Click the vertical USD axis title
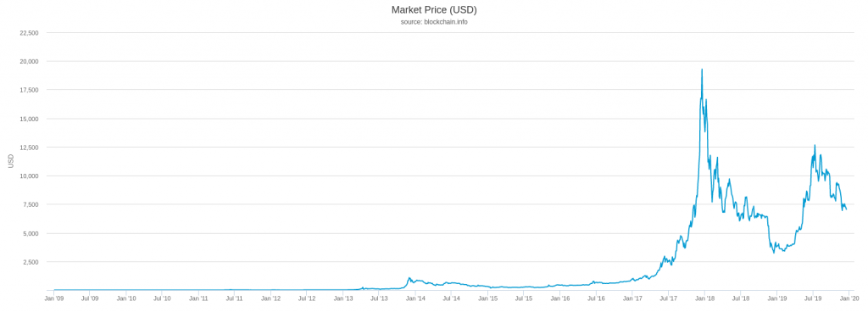868x312 pixels. [10, 162]
